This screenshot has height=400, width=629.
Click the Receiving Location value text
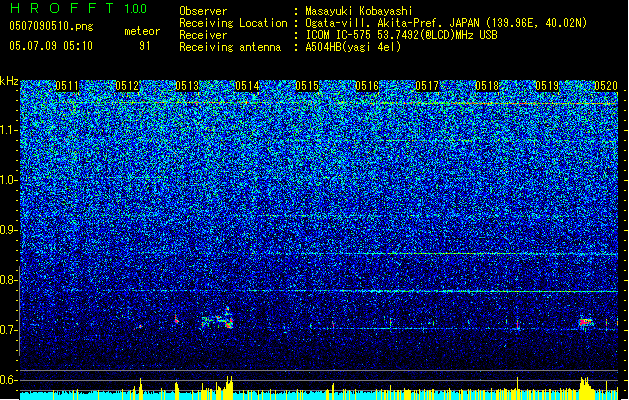446,23
